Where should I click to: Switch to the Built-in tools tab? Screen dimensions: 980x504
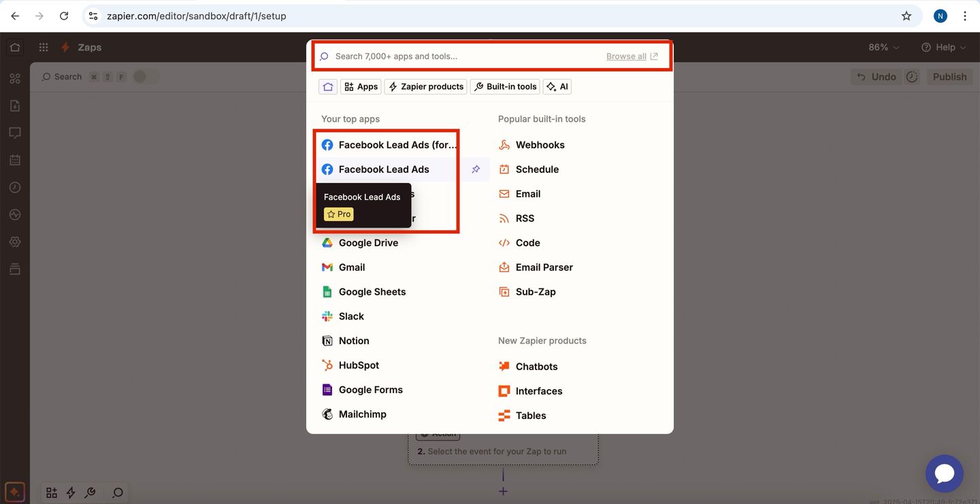point(506,86)
